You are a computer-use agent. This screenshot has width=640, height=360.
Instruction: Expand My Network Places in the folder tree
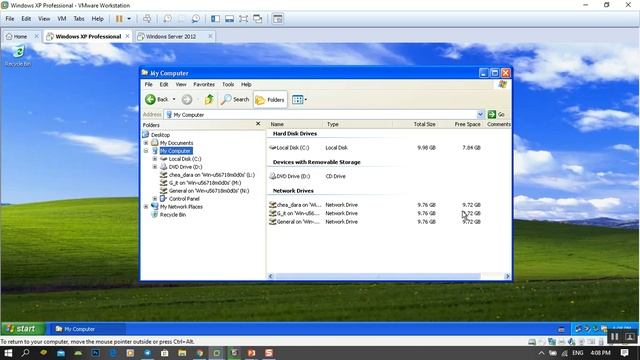pyautogui.click(x=146, y=207)
